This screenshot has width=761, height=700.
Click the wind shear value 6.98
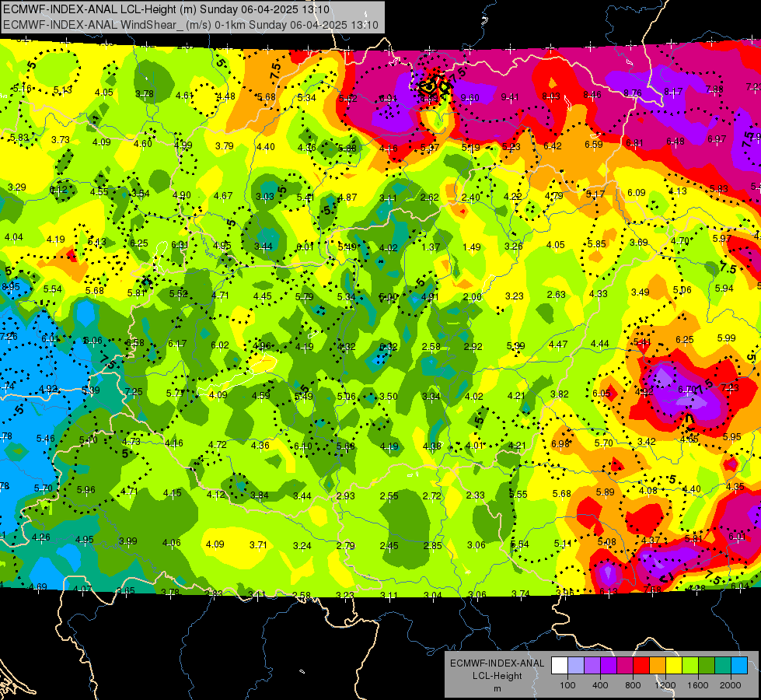(560, 444)
